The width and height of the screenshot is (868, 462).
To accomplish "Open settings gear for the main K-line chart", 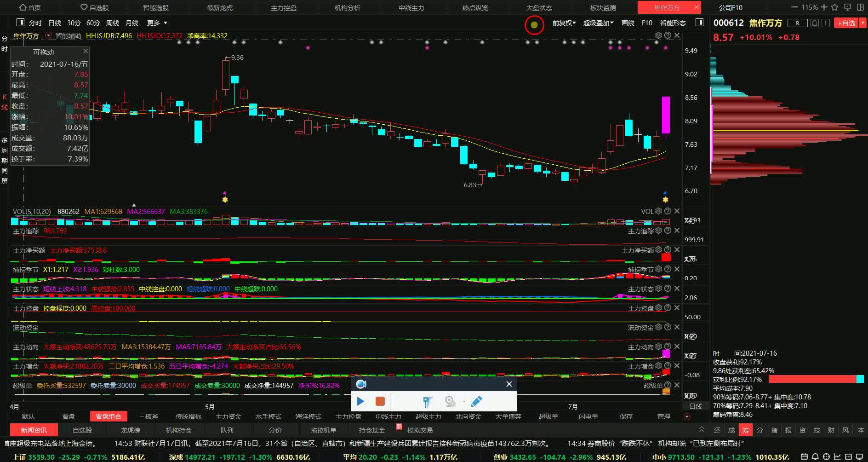I will (x=658, y=35).
